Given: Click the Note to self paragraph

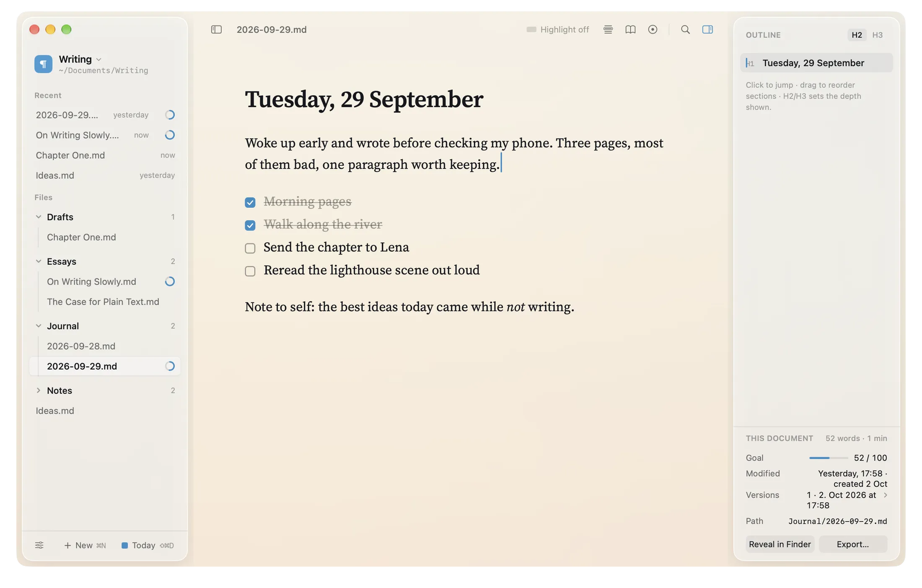Looking at the screenshot, I should (x=409, y=307).
